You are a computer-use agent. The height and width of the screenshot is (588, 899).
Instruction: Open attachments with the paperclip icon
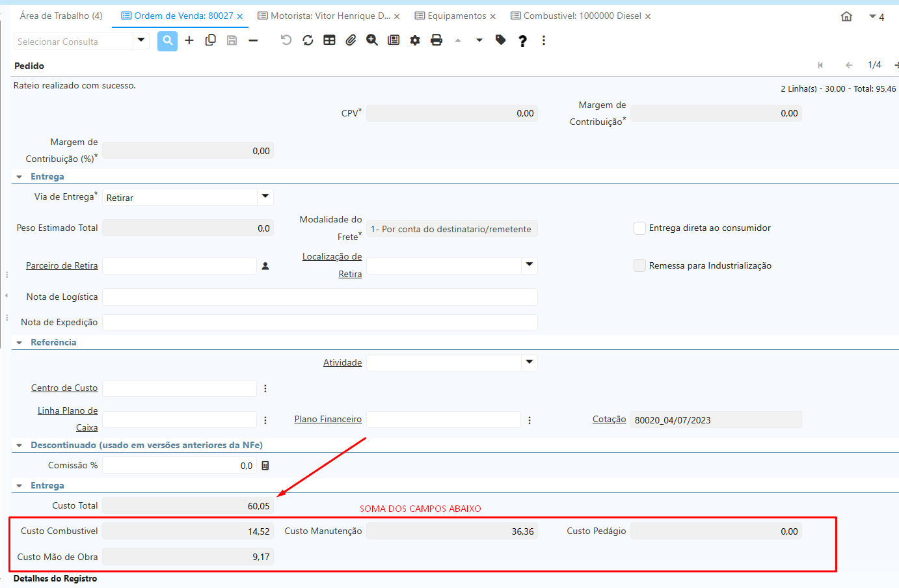pos(351,40)
